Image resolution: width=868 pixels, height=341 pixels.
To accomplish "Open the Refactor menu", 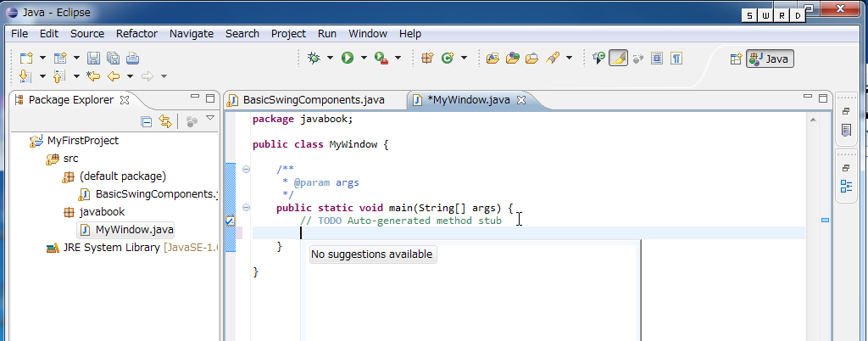I will (136, 33).
